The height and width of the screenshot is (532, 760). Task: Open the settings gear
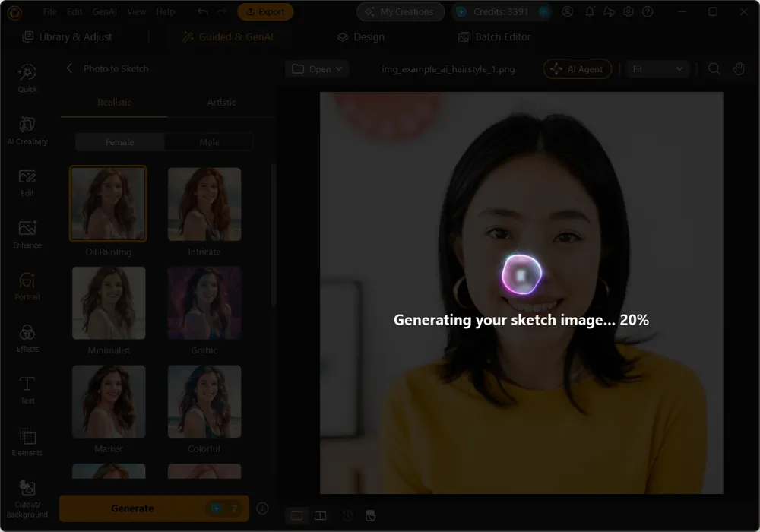pyautogui.click(x=629, y=11)
